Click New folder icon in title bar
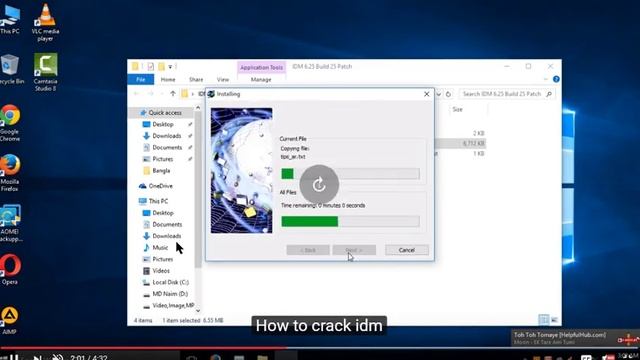This screenshot has width=640, height=360. [x=162, y=67]
